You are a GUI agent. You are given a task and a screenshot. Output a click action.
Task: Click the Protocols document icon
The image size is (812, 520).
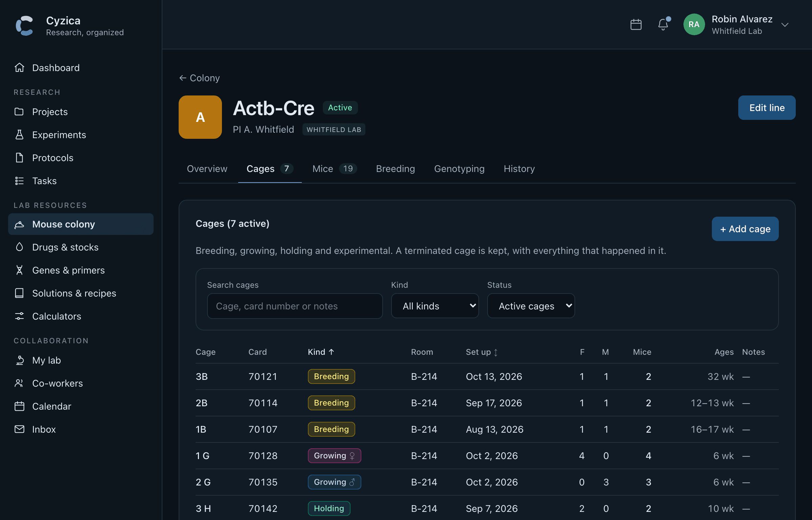(20, 158)
